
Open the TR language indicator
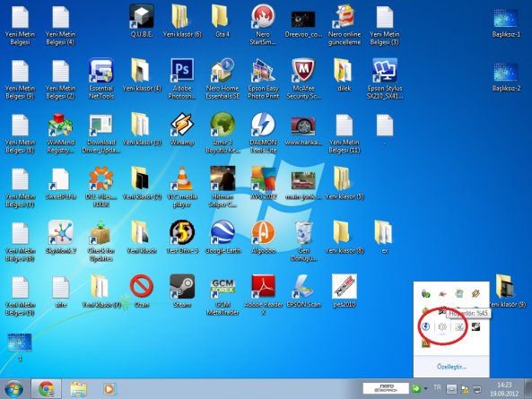(437, 387)
